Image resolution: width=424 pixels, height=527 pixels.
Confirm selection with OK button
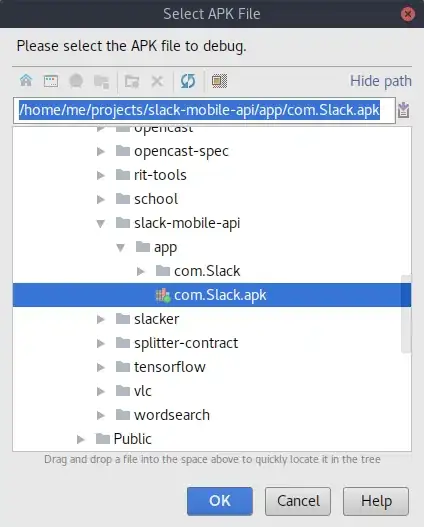coord(220,501)
